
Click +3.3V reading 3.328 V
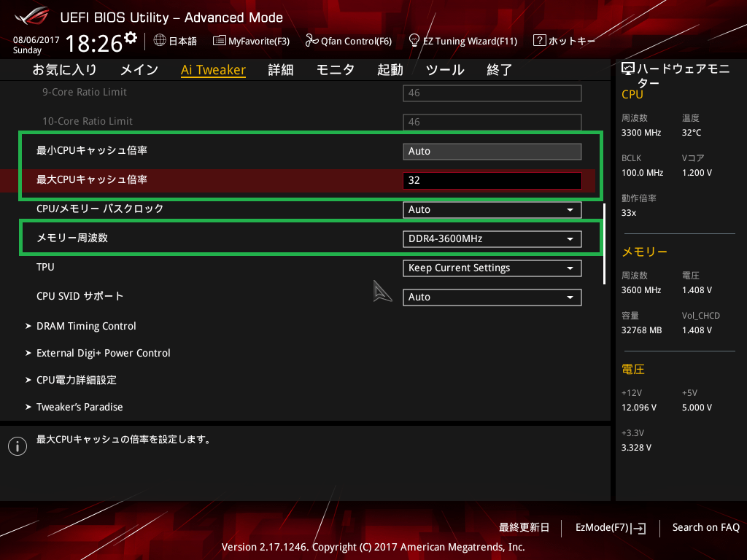[x=636, y=448]
